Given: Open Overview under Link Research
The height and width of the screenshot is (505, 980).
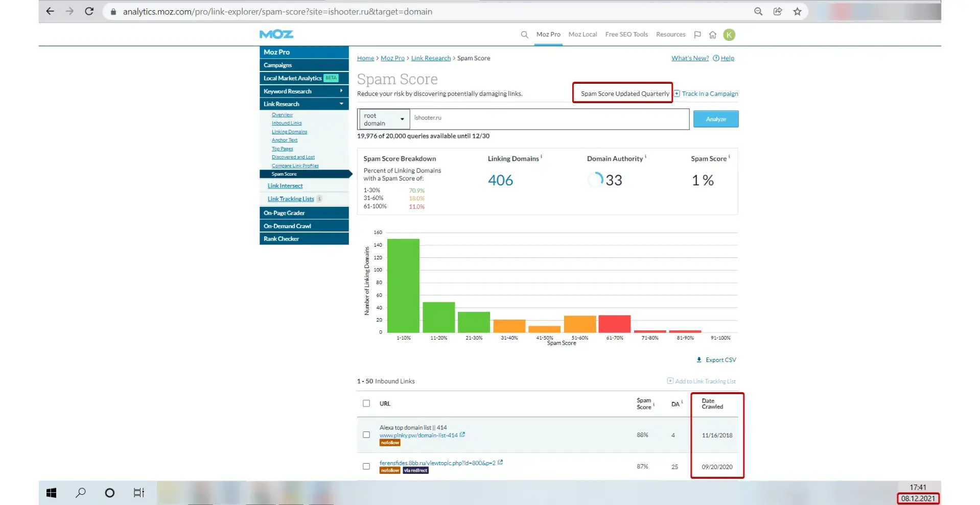Looking at the screenshot, I should point(282,115).
